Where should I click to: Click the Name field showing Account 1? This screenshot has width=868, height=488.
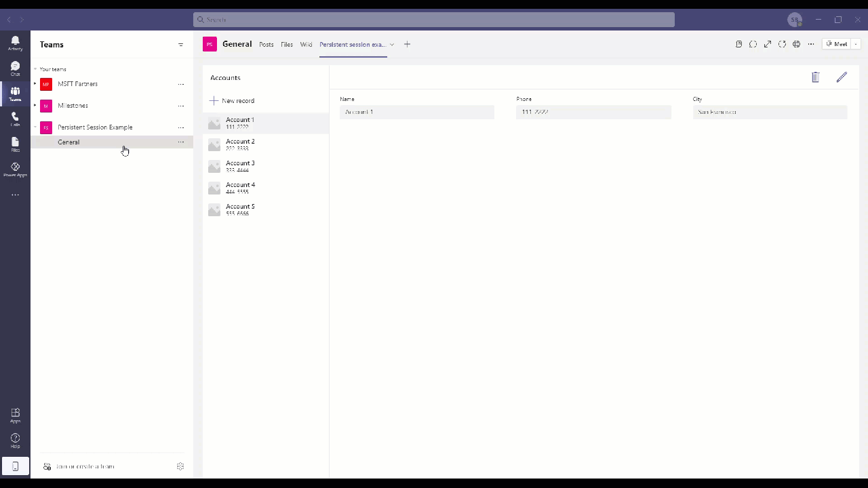click(x=417, y=112)
